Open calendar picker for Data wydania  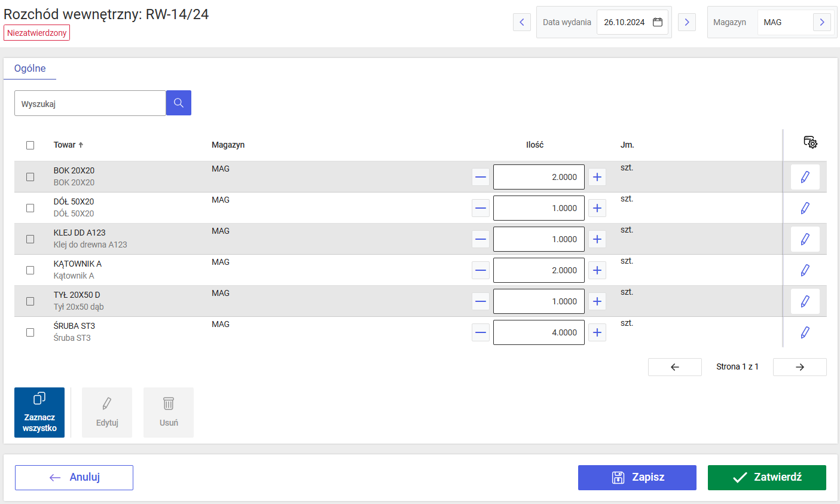pos(658,22)
